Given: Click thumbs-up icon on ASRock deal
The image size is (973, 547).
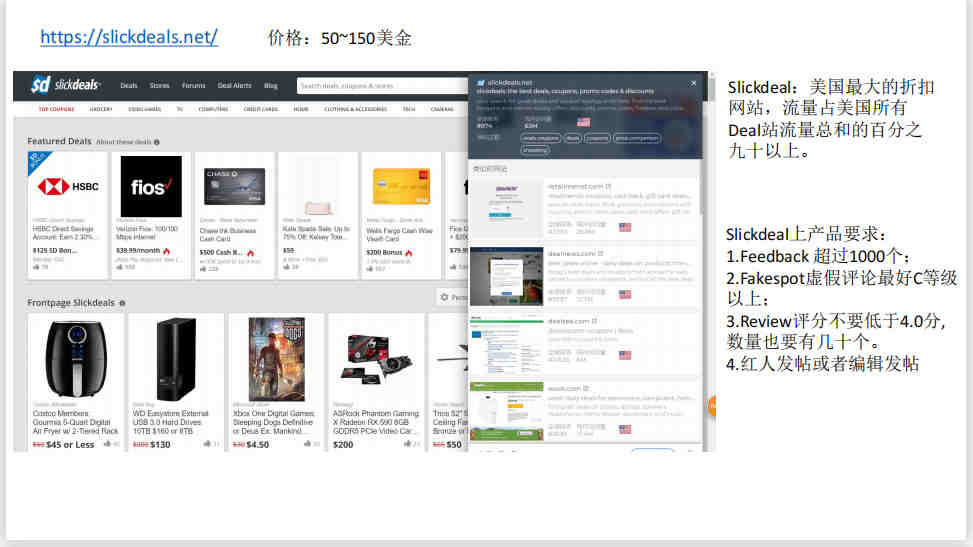Looking at the screenshot, I should coord(407,444).
